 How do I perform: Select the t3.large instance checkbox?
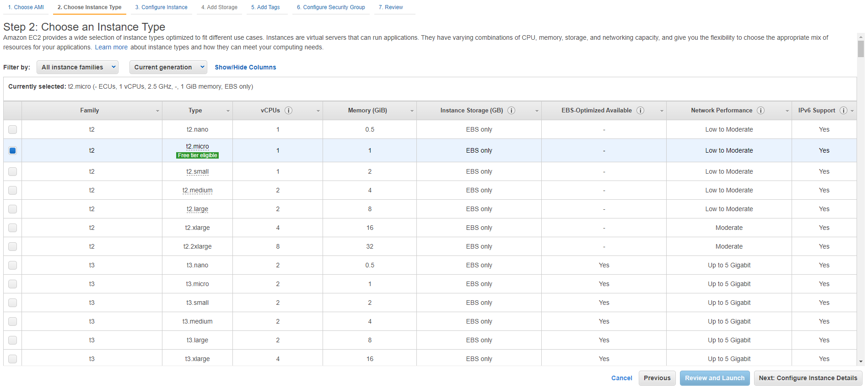[x=12, y=340]
